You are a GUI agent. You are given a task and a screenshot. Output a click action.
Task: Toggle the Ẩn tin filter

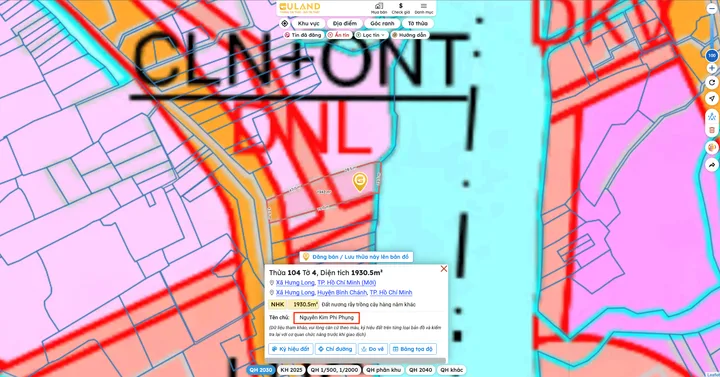339,35
